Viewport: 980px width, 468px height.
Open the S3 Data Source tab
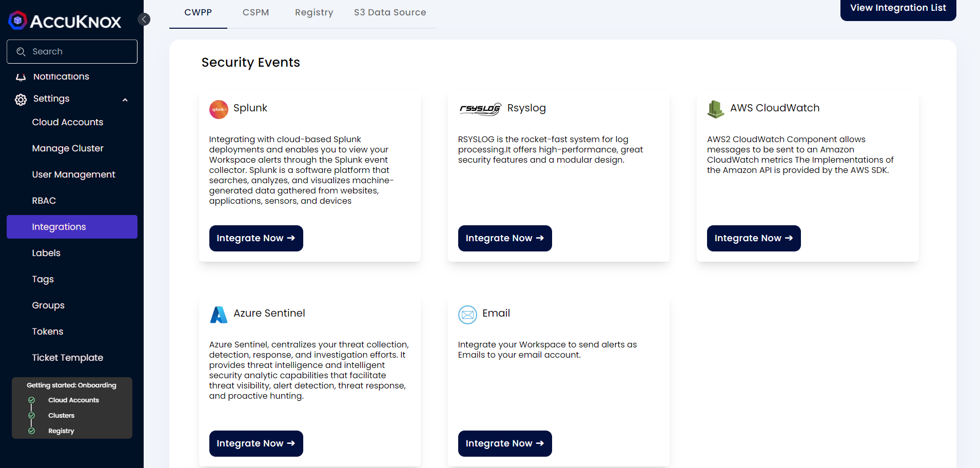(x=389, y=12)
